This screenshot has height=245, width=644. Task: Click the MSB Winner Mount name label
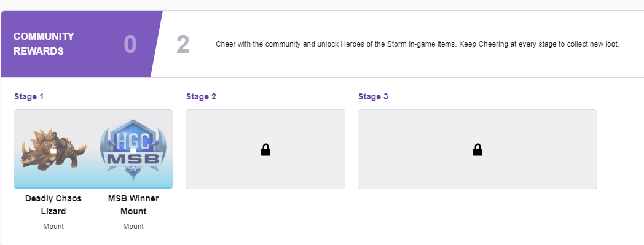pos(133,205)
